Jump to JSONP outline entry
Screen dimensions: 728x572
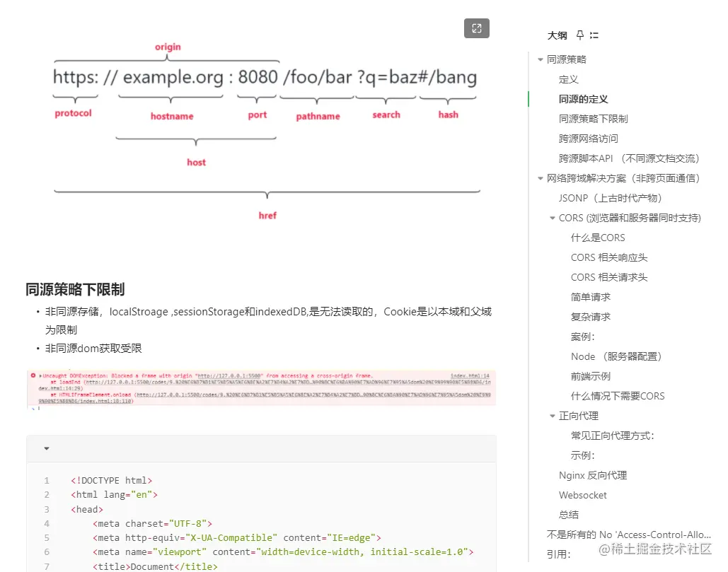pyautogui.click(x=610, y=198)
